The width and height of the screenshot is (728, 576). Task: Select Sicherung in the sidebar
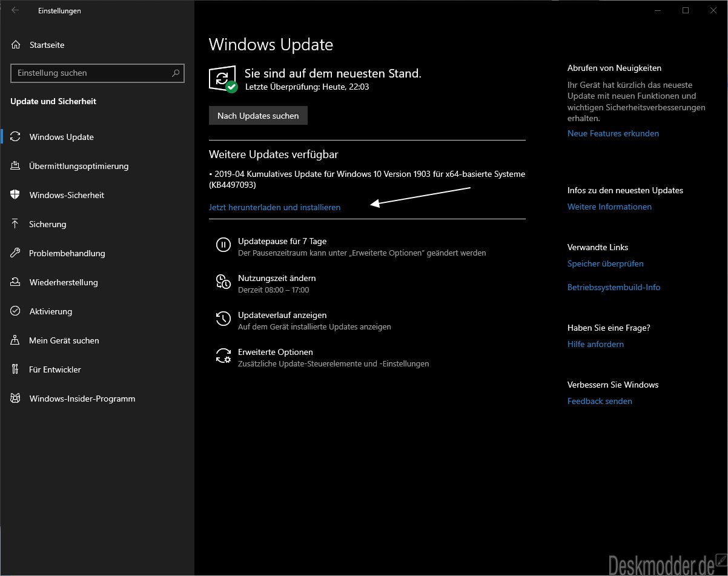pos(97,224)
